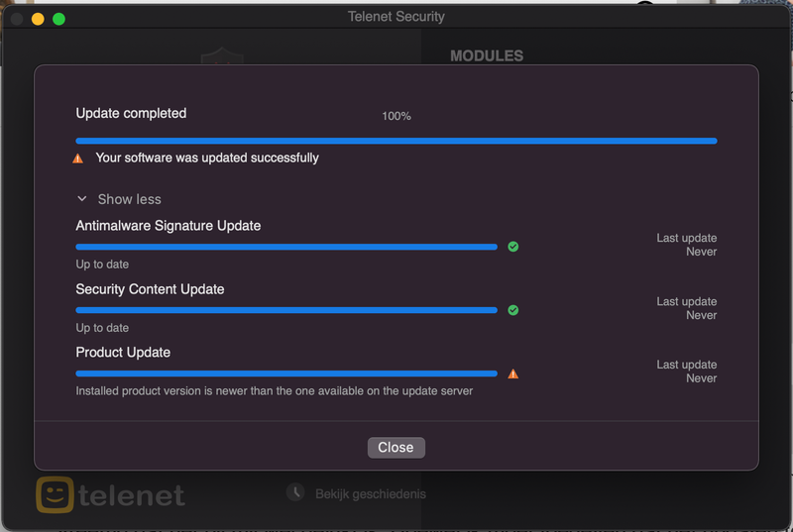Click the Show less label
The image size is (793, 532).
pos(130,199)
